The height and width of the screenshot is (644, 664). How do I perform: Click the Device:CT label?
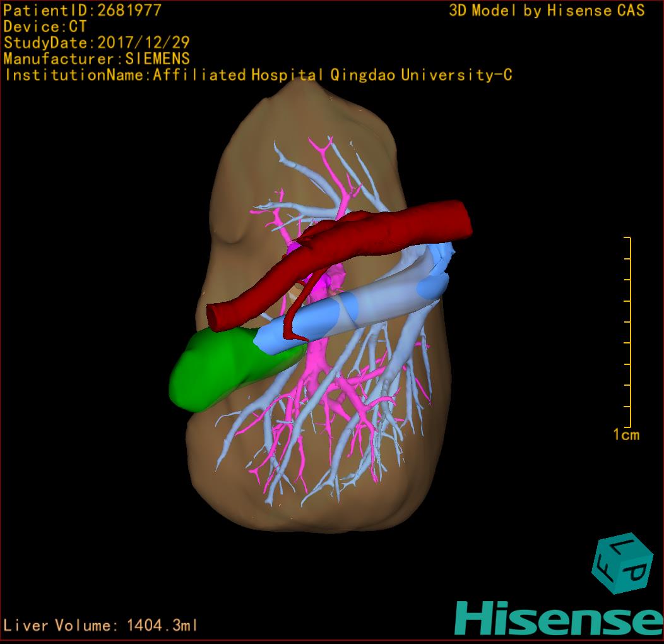tap(45, 27)
